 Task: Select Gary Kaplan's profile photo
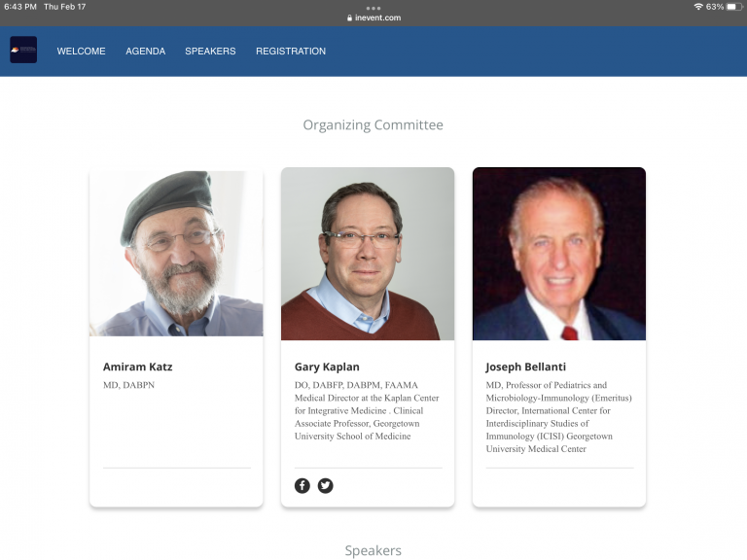coord(368,254)
